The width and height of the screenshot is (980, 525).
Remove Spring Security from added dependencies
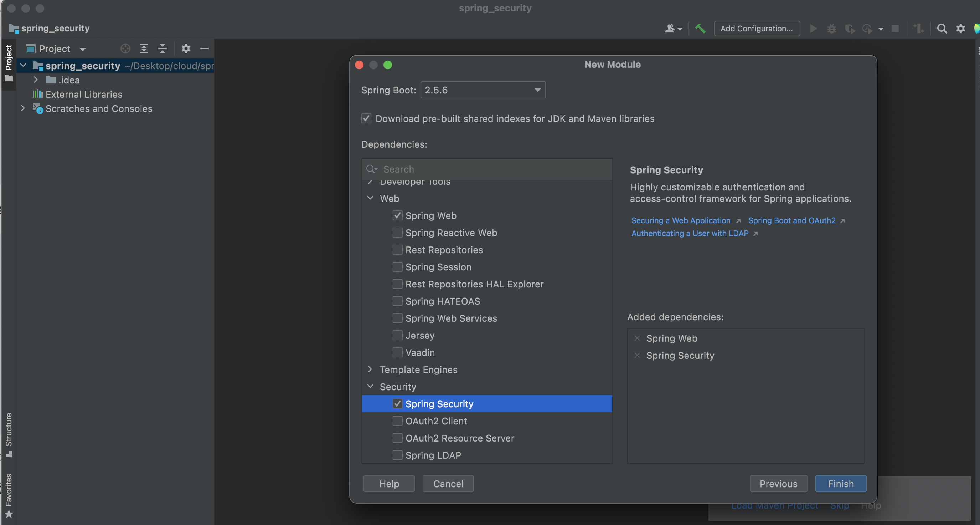point(637,355)
